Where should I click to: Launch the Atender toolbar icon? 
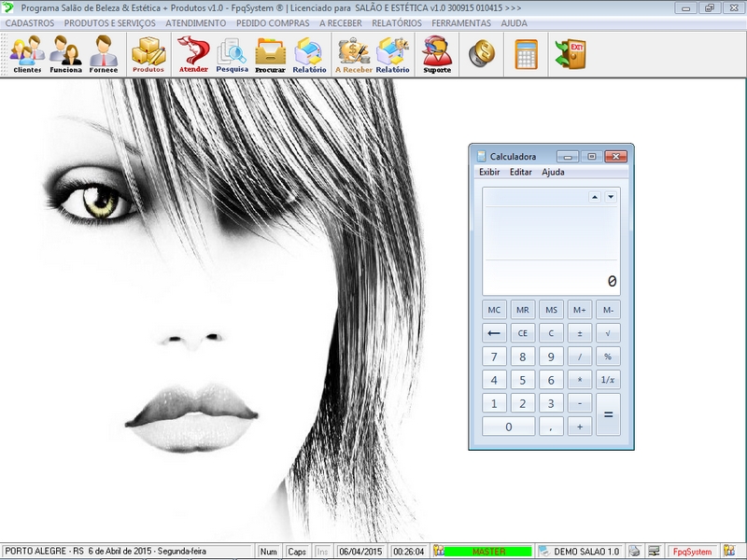click(x=193, y=54)
